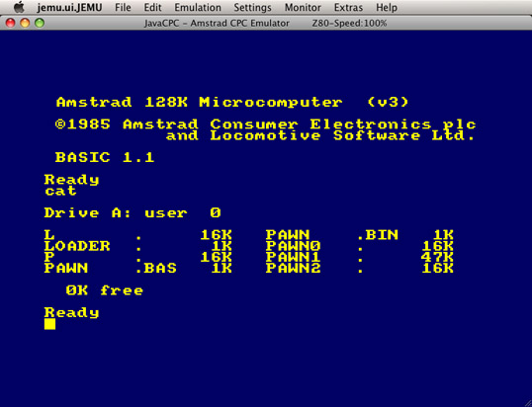Viewport: 532px width, 407px height.
Task: Click the green zoom window button
Action: click(x=40, y=23)
